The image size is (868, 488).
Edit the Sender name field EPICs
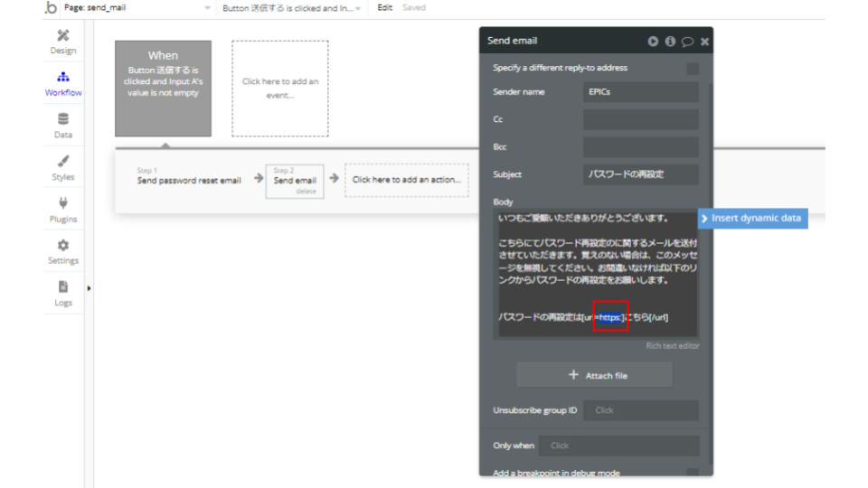point(640,92)
